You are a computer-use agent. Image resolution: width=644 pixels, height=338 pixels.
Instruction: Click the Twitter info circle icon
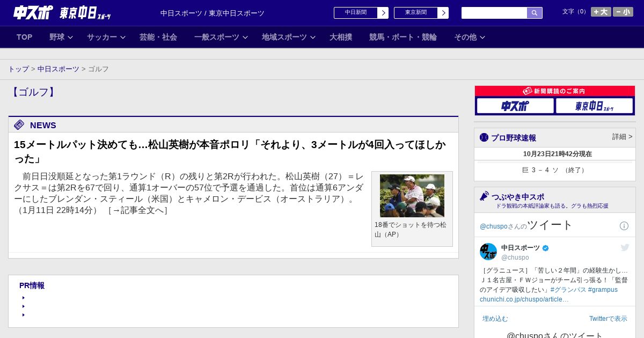tap(624, 226)
